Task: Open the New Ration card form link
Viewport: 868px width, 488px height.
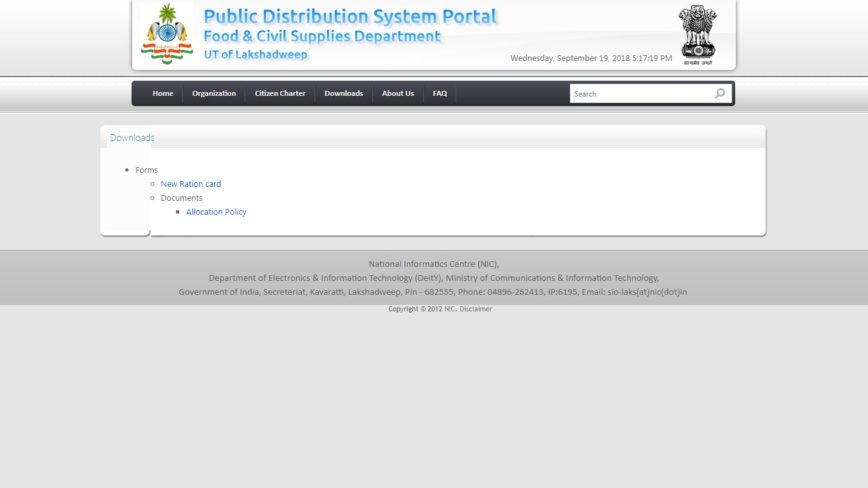Action: point(191,184)
